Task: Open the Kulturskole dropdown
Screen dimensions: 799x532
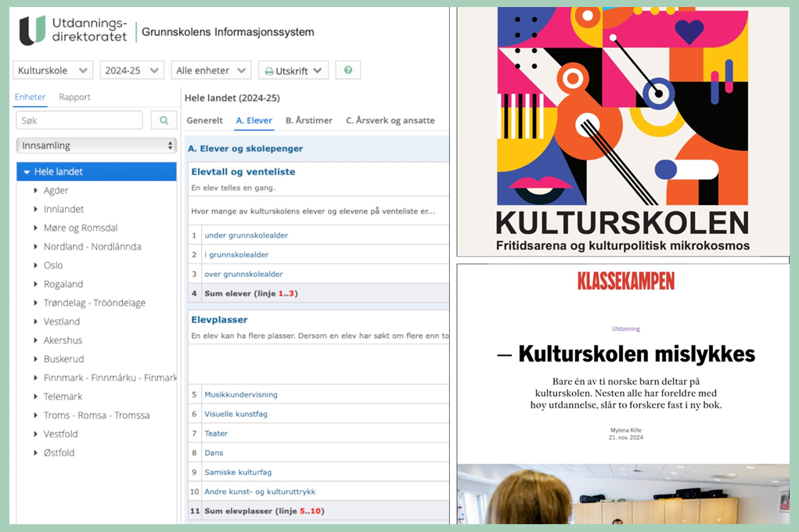Action: coord(52,70)
